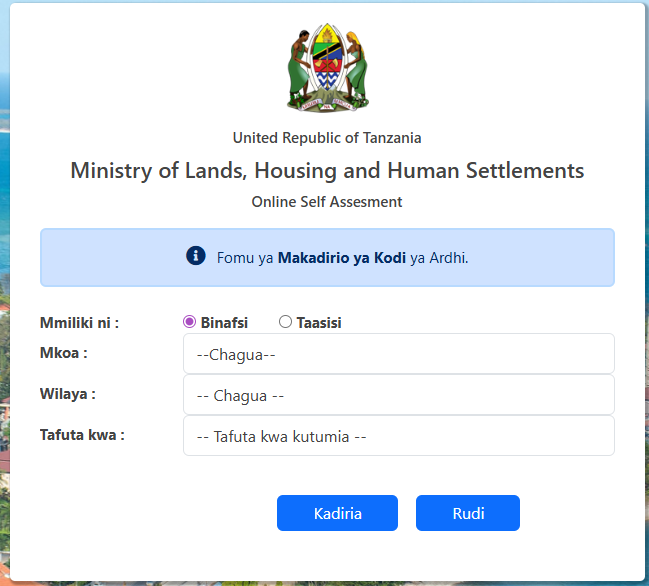649x586 pixels.
Task: Click the blue info circle icon
Action: click(x=196, y=256)
